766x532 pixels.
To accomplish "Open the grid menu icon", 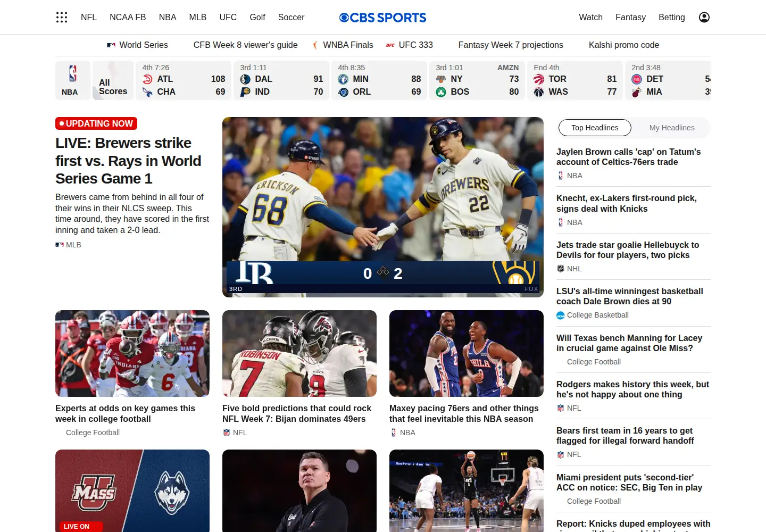I will 62,17.
